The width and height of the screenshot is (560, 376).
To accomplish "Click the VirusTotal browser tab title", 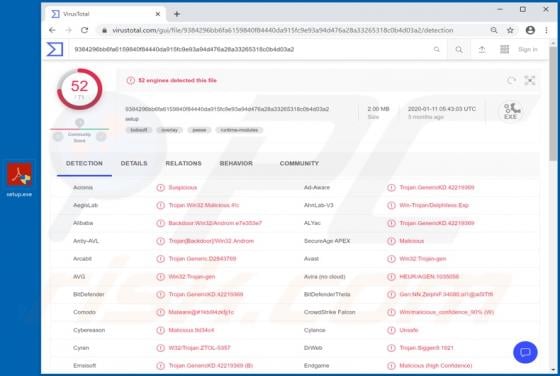I will [76, 14].
